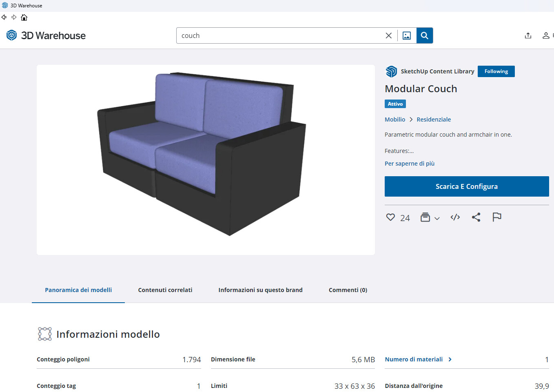Switch to Contenuti correlati tab

165,290
